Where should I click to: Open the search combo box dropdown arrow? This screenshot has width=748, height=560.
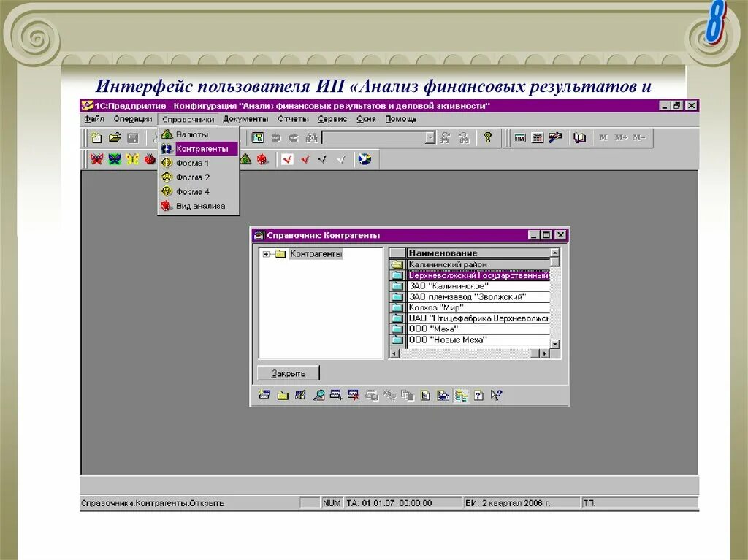click(430, 138)
